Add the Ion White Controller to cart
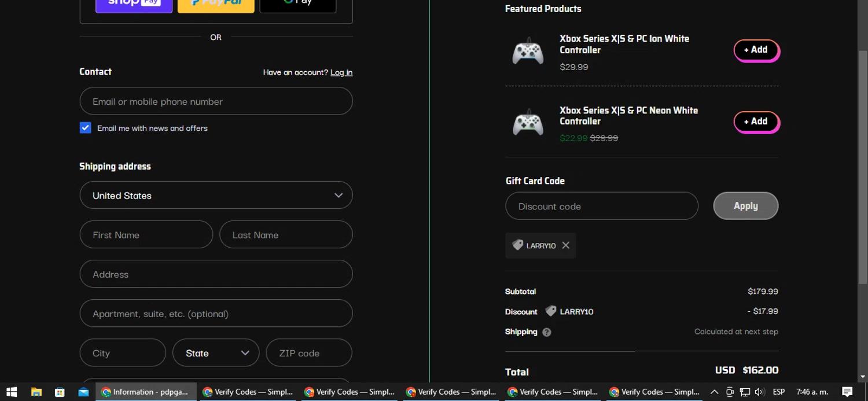Image resolution: width=868 pixels, height=401 pixels. point(756,50)
